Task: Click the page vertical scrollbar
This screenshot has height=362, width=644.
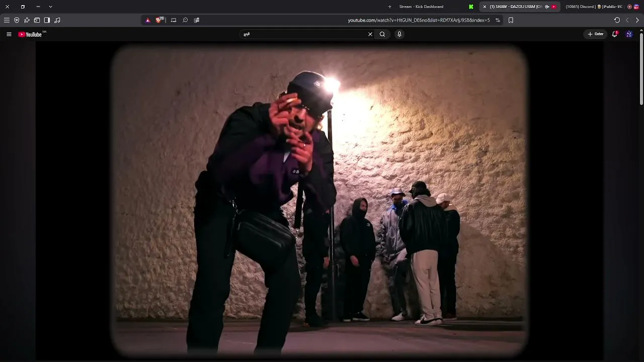Action: coord(641,69)
